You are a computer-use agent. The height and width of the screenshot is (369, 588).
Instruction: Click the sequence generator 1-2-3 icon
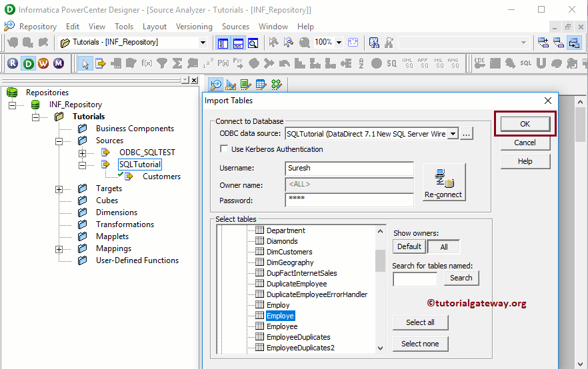click(208, 63)
